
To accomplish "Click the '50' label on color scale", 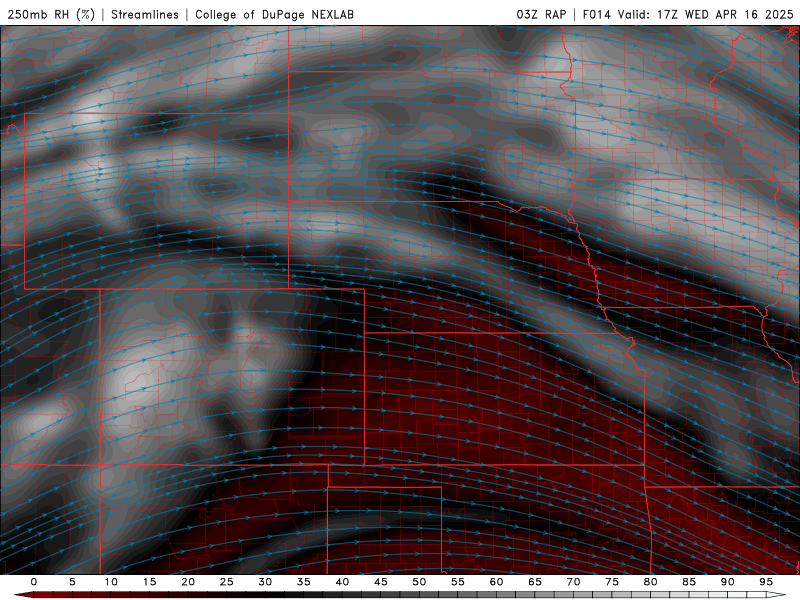I will (419, 582).
